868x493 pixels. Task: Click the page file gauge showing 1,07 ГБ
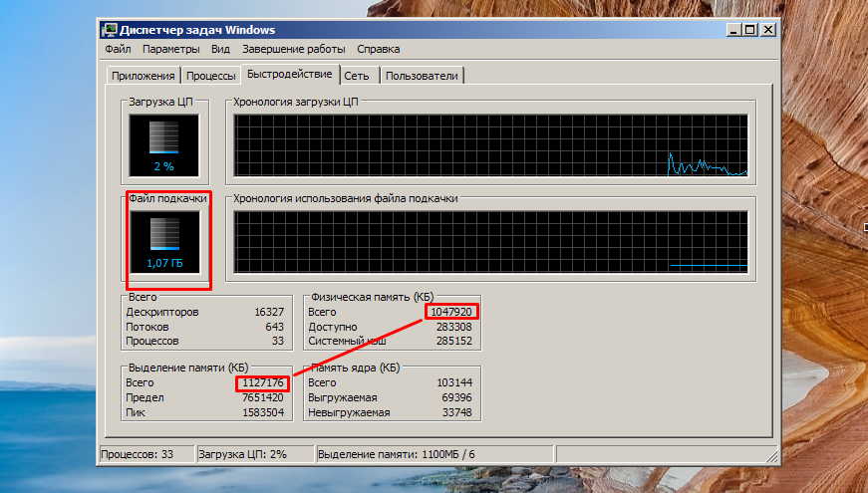pyautogui.click(x=164, y=242)
